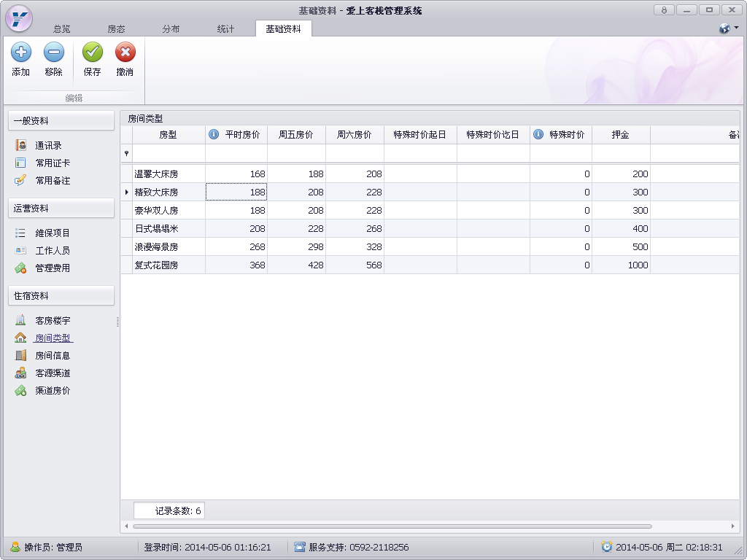Open the application logo menu button
Viewport: 747px width, 560px height.
point(19,17)
